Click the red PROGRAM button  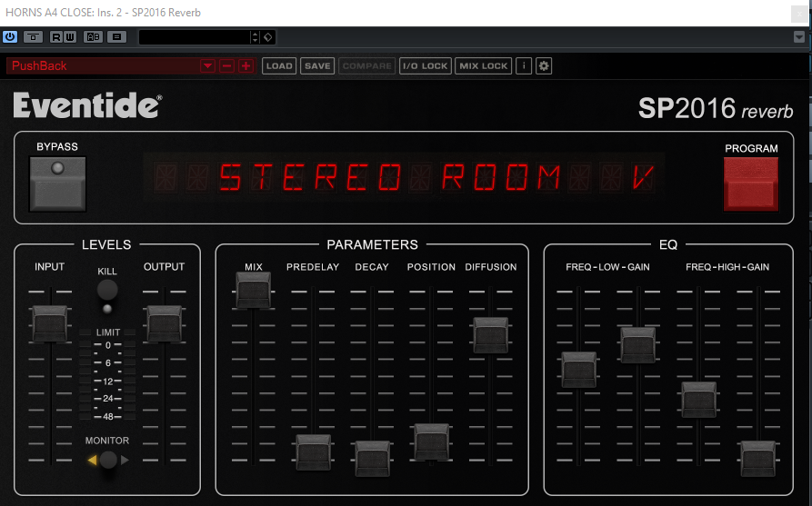point(751,184)
